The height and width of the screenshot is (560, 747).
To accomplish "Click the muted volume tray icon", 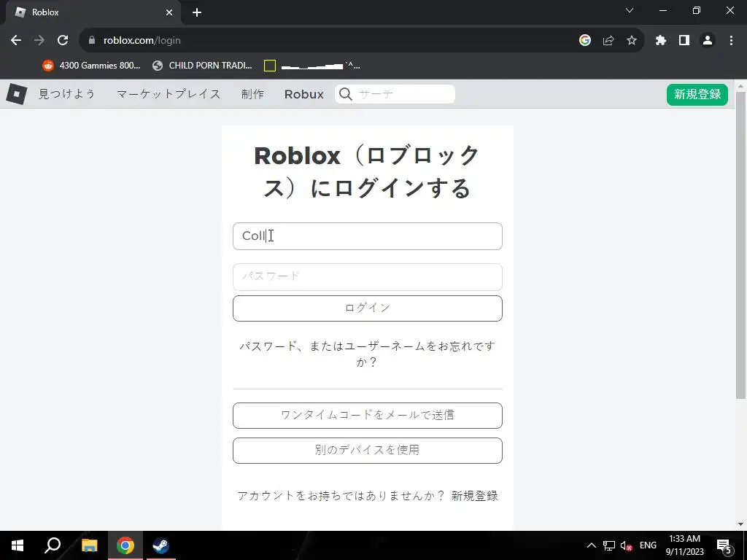I will (626, 545).
